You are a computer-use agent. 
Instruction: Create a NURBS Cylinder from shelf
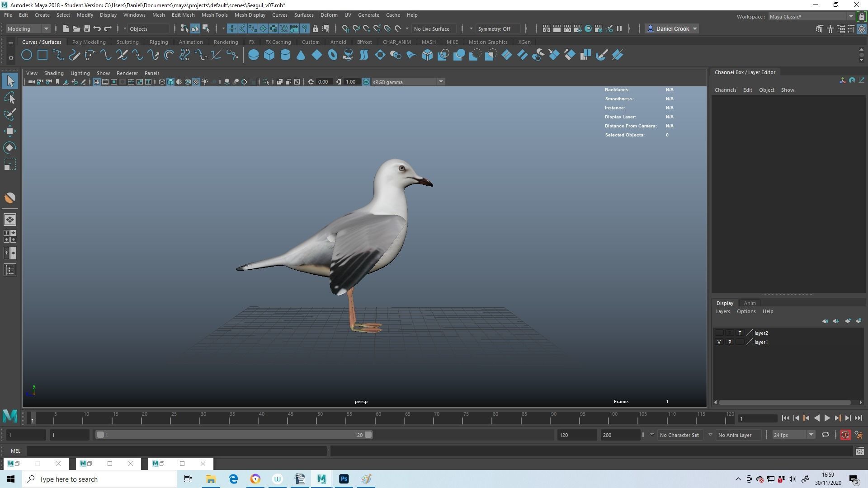[x=285, y=55]
